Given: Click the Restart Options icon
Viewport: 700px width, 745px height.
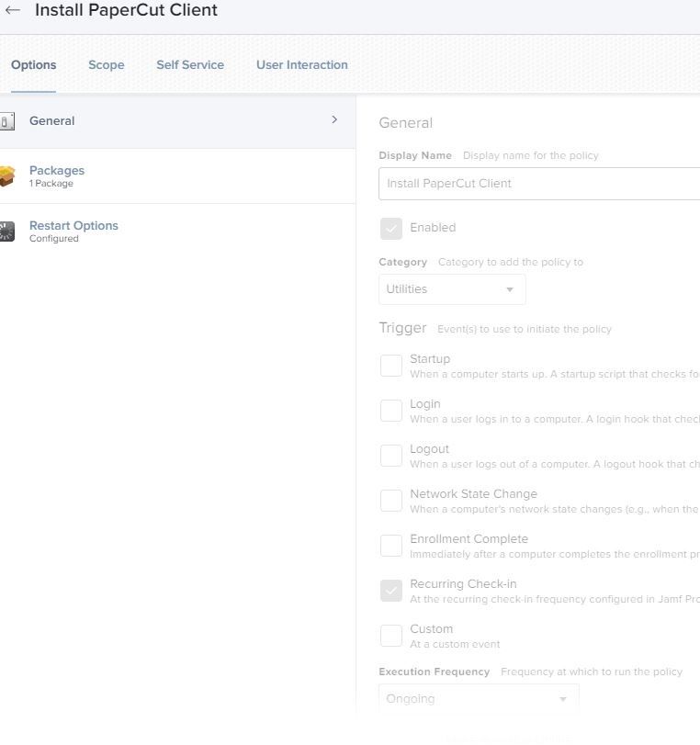Looking at the screenshot, I should coord(7,231).
